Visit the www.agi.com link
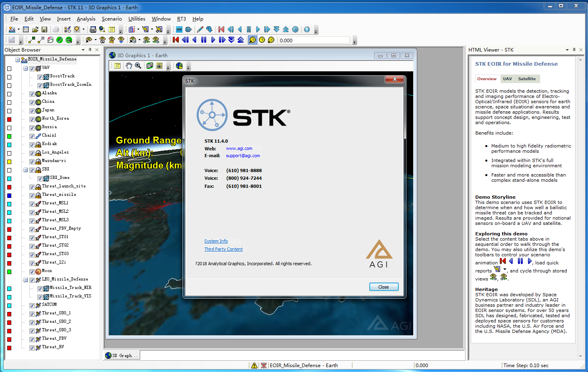Image resolution: width=588 pixels, height=372 pixels. 239,148
